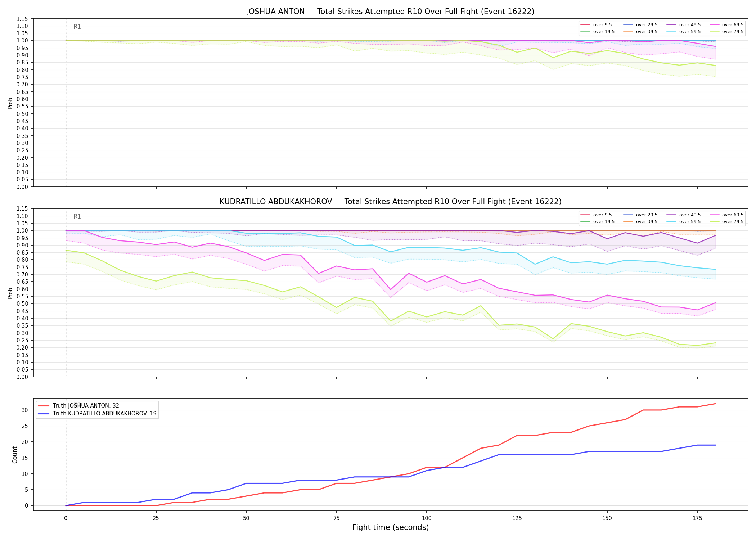Image resolution: width=756 pixels, height=540 pixels.
Task: Pick 'over 39.5' legend entry in KUDRATILLO ABDUKAKHOROV chart
Action: [x=640, y=222]
